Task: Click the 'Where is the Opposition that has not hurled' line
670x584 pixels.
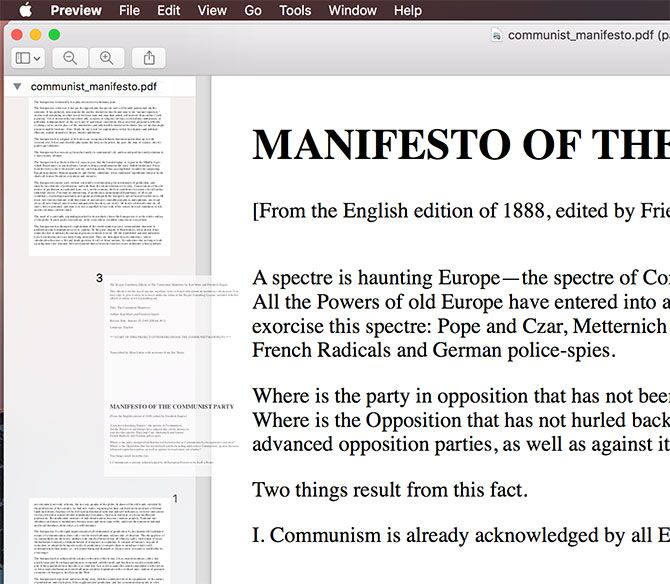Action: pyautogui.click(x=461, y=420)
